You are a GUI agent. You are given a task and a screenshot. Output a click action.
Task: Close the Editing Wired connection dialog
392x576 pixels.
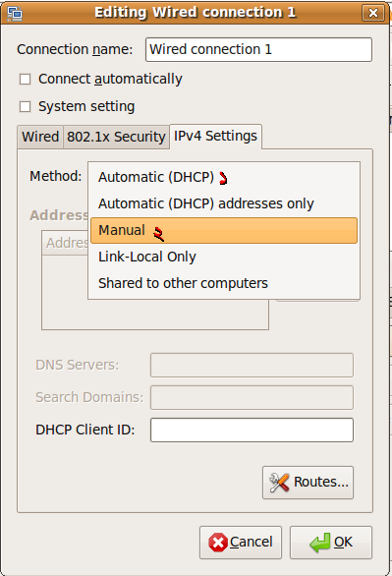click(373, 13)
